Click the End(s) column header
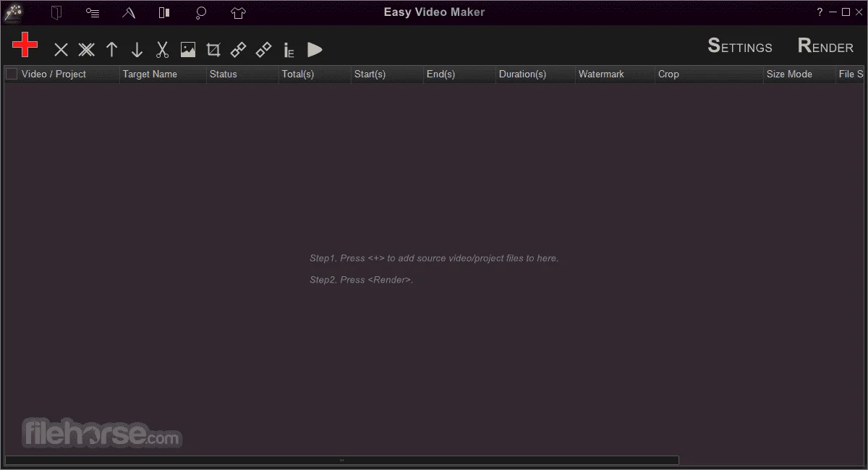Screen dimensions: 868x470 [x=459, y=74]
